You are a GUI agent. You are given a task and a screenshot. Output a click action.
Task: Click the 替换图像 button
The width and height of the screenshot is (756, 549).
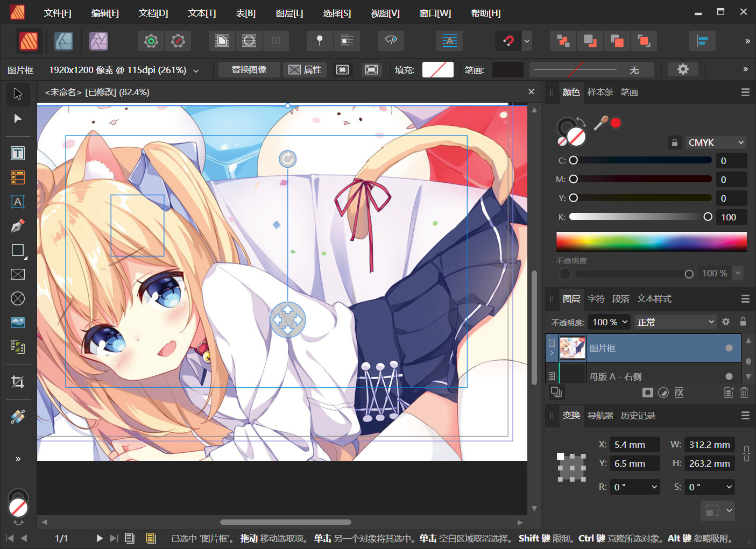(x=249, y=69)
